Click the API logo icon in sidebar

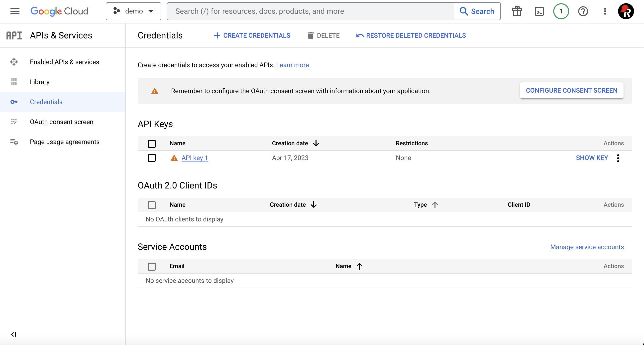(x=14, y=35)
